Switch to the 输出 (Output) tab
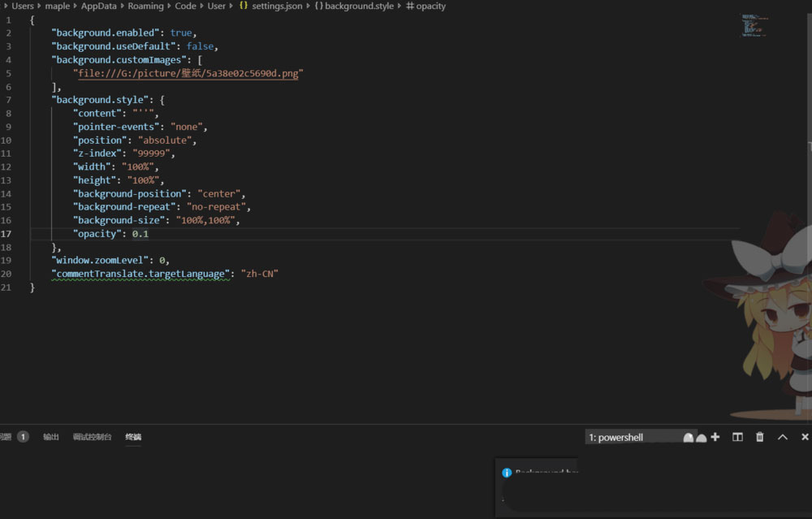Viewport: 812px width, 519px height. [50, 436]
